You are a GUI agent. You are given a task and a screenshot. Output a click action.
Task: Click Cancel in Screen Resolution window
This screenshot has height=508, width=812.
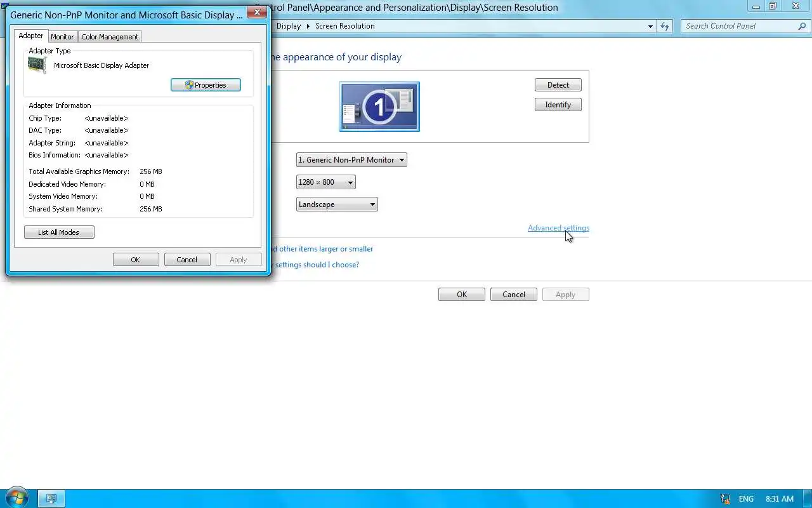514,295
